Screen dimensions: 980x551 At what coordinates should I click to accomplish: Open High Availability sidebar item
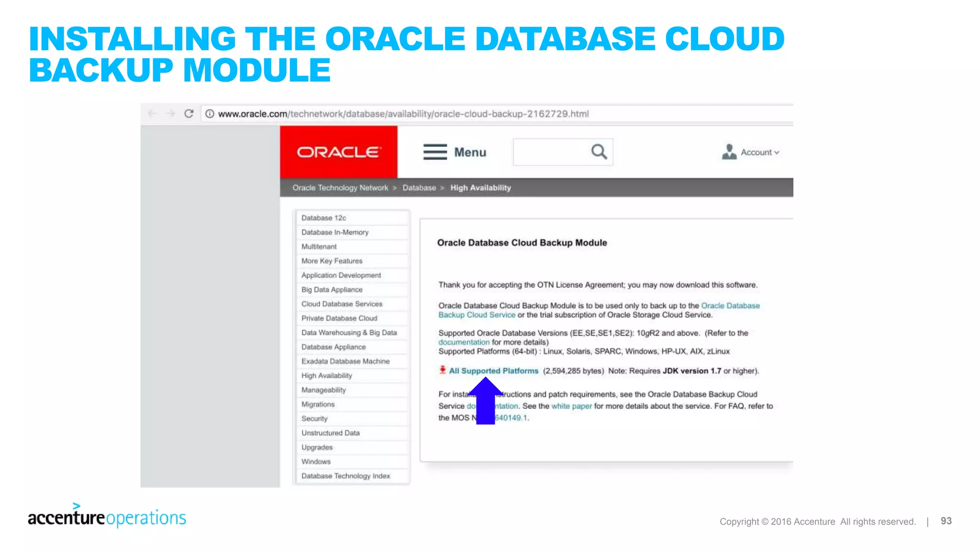click(x=352, y=376)
